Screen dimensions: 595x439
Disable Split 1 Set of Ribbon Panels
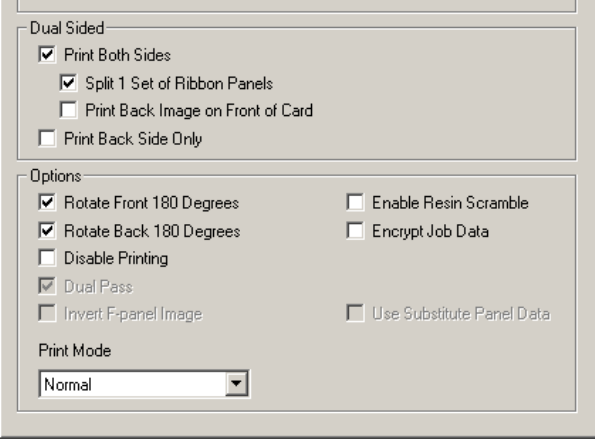point(68,83)
